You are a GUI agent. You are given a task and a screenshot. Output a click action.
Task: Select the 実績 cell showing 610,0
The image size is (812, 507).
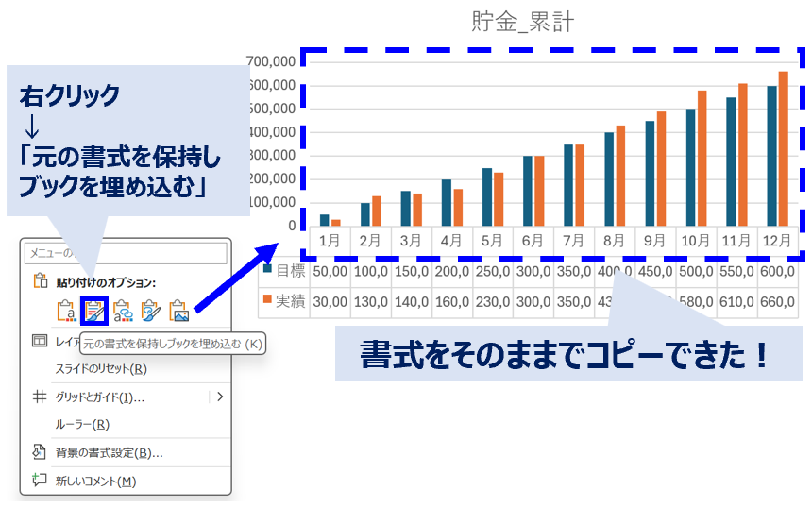coord(736,301)
